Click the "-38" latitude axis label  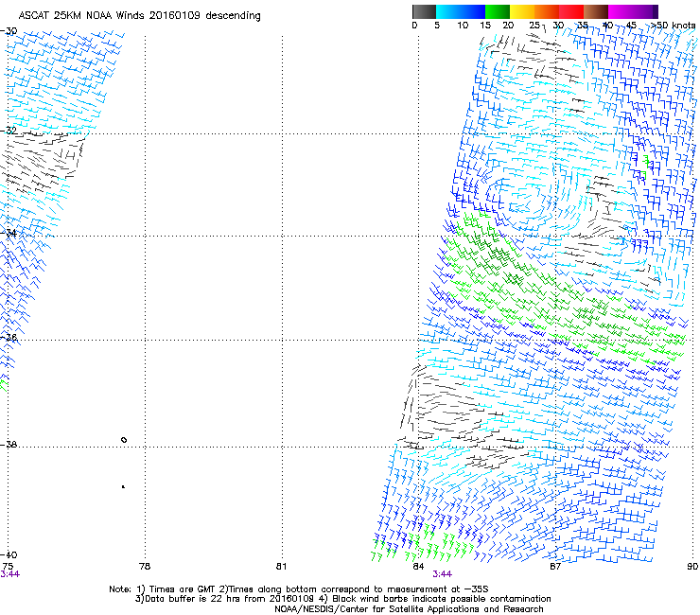click(x=9, y=445)
